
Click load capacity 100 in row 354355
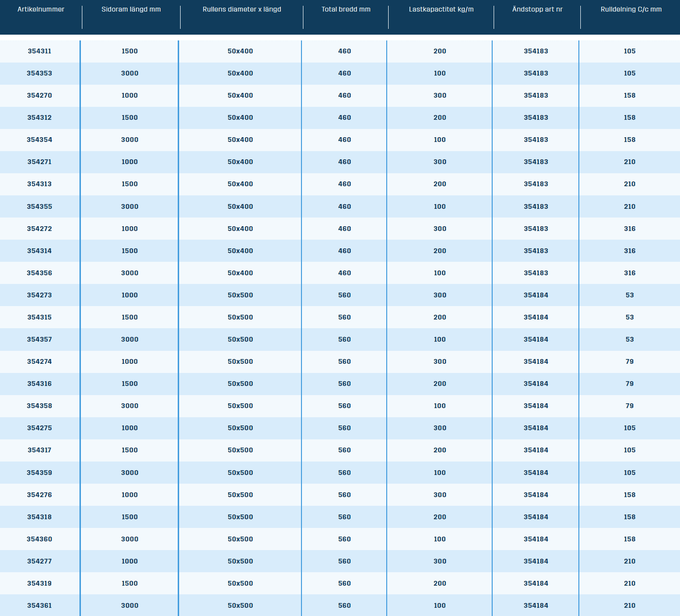(440, 206)
